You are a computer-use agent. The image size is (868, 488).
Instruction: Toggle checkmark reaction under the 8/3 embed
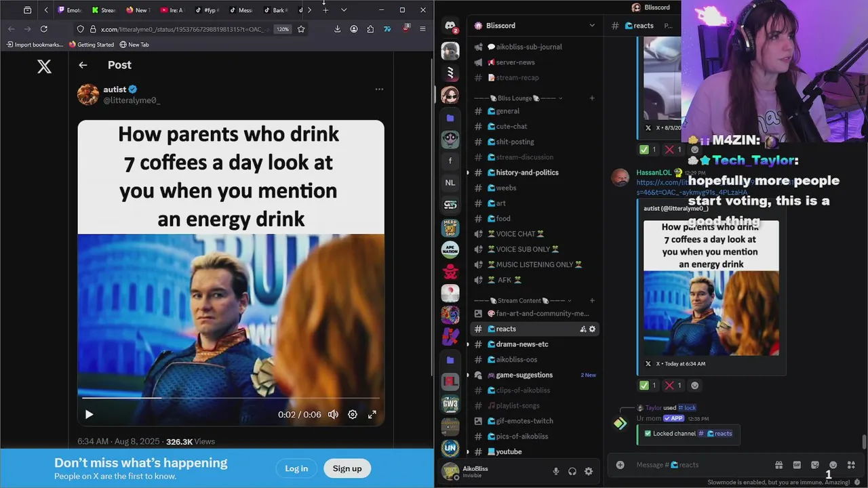[x=648, y=150]
